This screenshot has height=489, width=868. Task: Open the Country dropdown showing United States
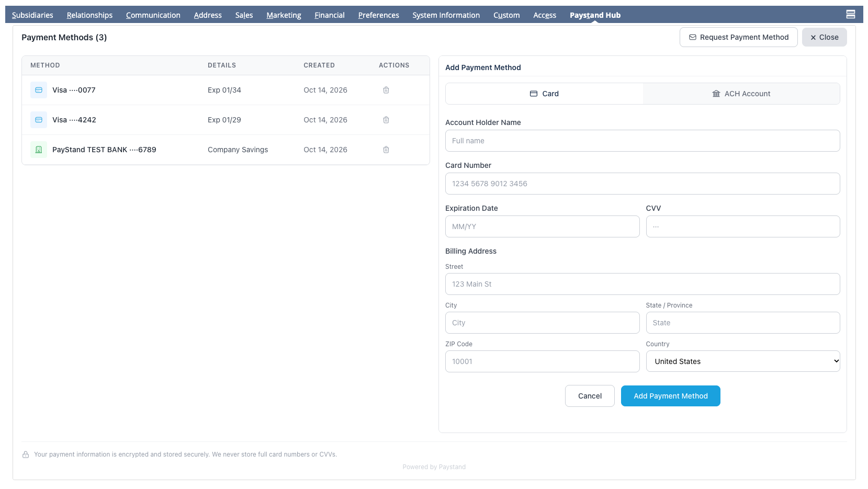(743, 361)
